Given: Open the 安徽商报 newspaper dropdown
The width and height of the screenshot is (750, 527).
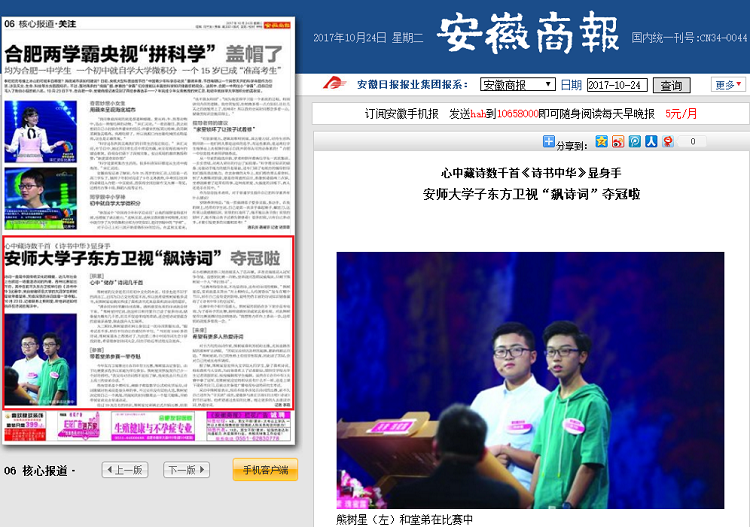Looking at the screenshot, I should pyautogui.click(x=517, y=85).
